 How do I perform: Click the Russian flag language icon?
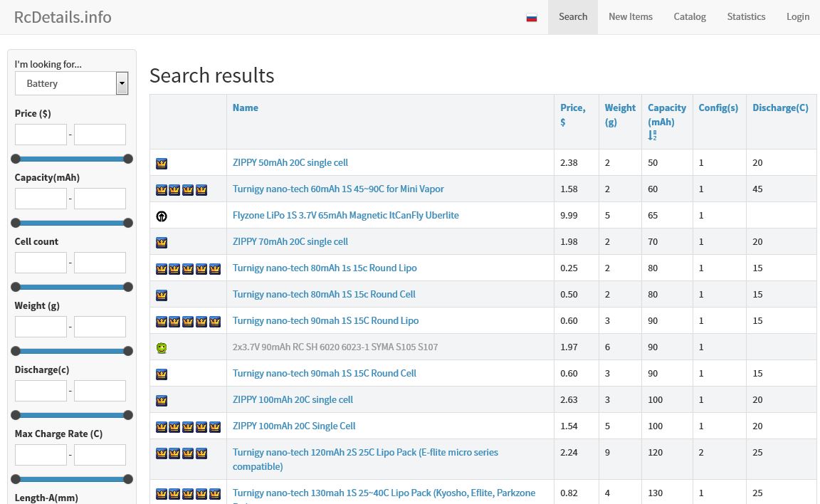tap(532, 17)
